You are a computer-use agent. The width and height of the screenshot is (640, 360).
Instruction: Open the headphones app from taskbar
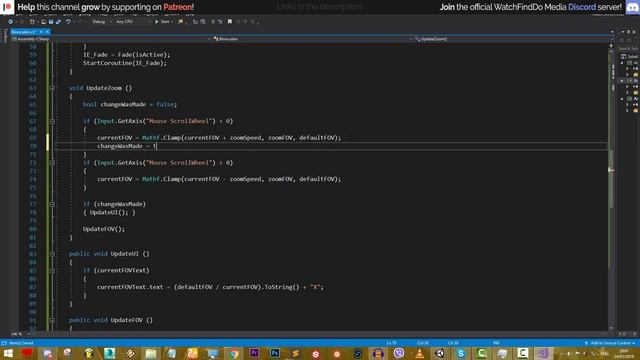pos(378,353)
